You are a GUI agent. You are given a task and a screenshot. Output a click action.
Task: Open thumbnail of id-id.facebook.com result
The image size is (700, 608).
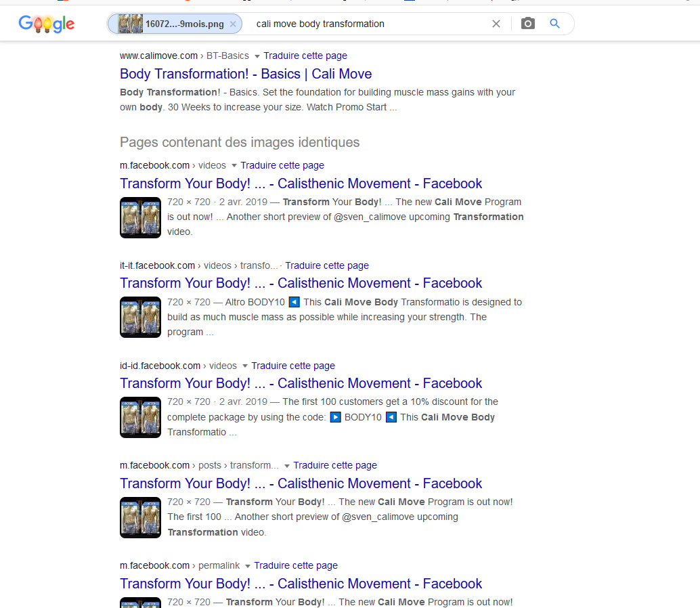tap(140, 417)
